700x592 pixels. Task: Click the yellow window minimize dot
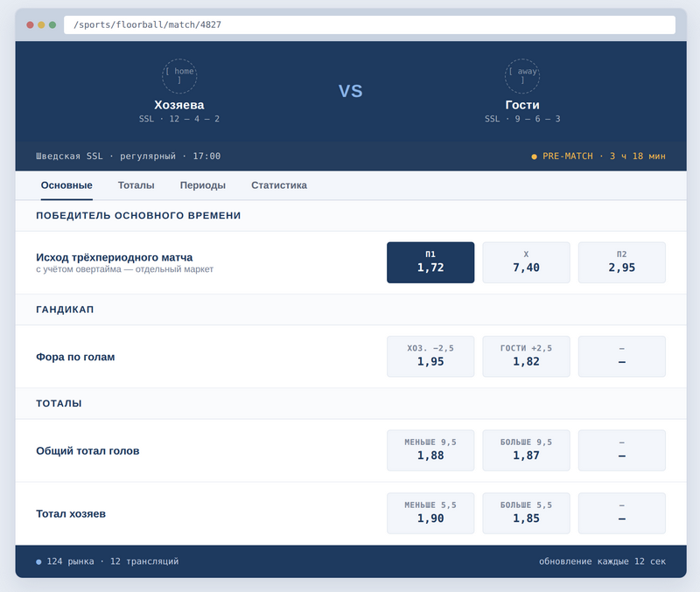[41, 25]
